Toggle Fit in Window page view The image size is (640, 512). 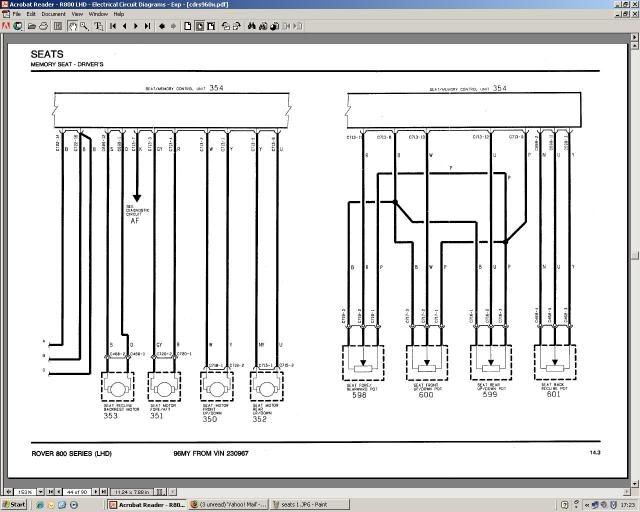tap(197, 26)
